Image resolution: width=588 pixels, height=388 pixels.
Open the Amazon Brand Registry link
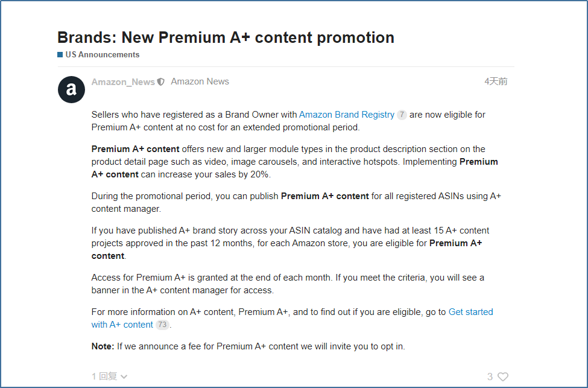tap(347, 115)
